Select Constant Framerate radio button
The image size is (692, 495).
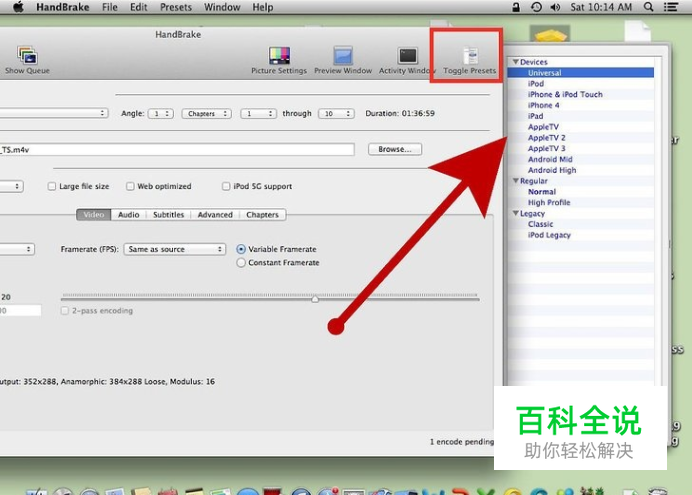point(241,263)
